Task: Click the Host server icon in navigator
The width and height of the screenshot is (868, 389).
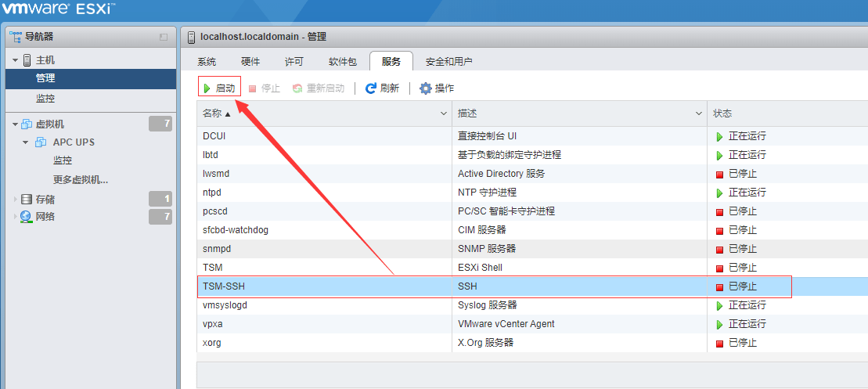Action: click(x=27, y=60)
